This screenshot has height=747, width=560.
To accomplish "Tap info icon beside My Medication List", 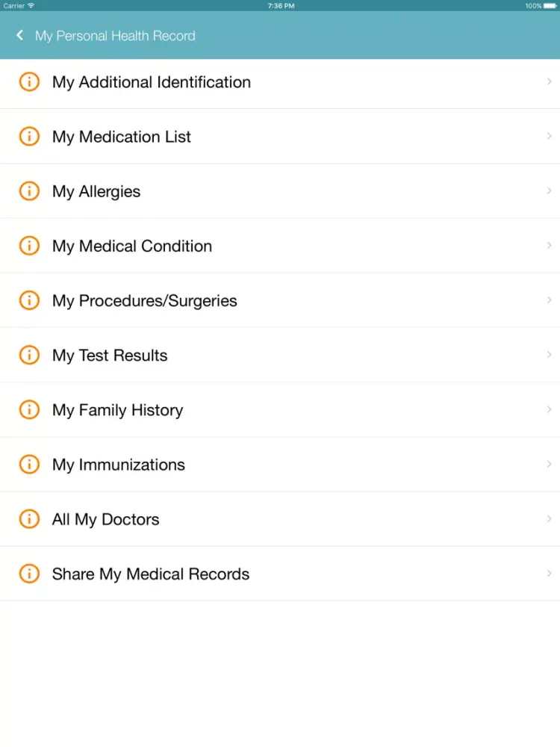I will (x=29, y=136).
